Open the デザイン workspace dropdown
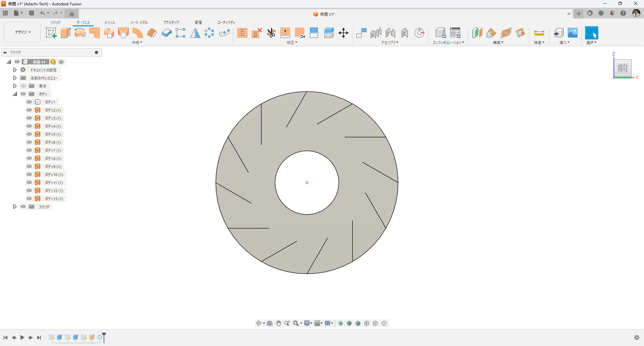This screenshot has width=644, height=346. (x=22, y=32)
